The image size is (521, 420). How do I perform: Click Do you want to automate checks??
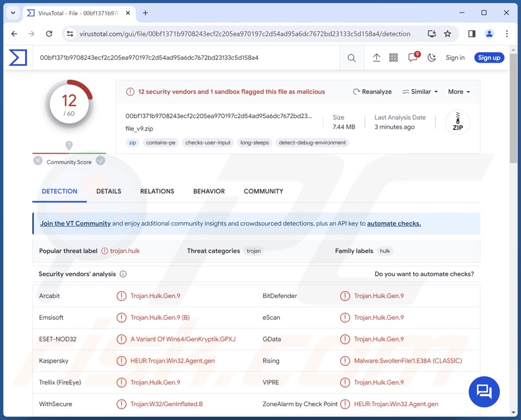click(424, 274)
